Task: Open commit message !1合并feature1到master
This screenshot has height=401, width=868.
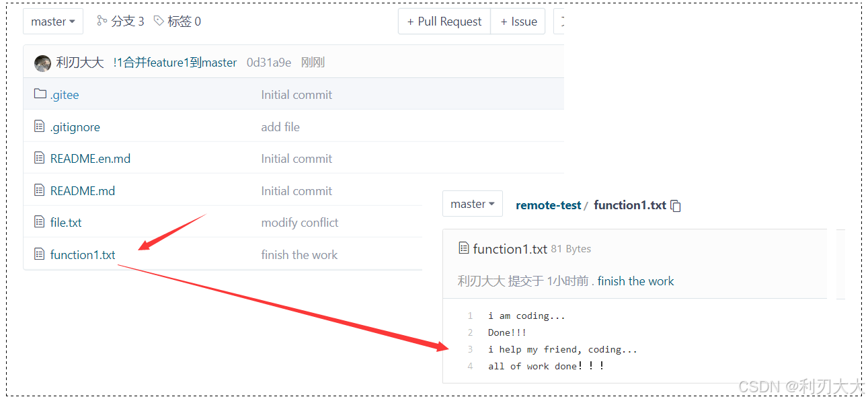Action: [175, 63]
